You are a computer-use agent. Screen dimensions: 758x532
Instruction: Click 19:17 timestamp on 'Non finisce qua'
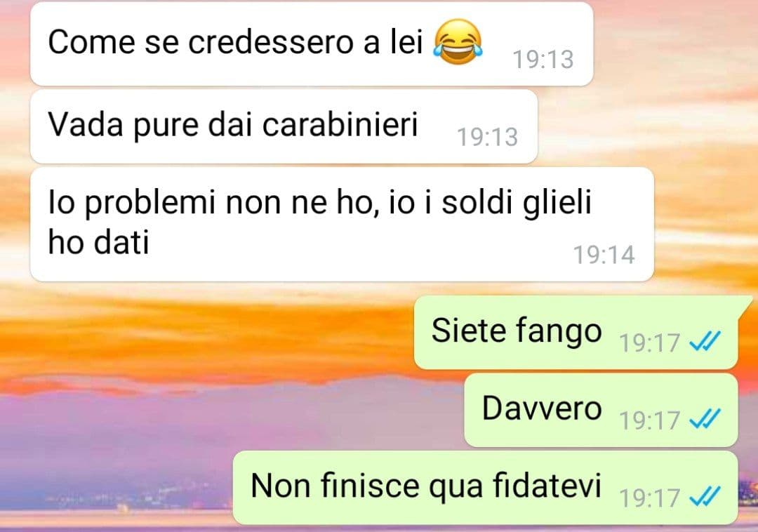point(649,497)
